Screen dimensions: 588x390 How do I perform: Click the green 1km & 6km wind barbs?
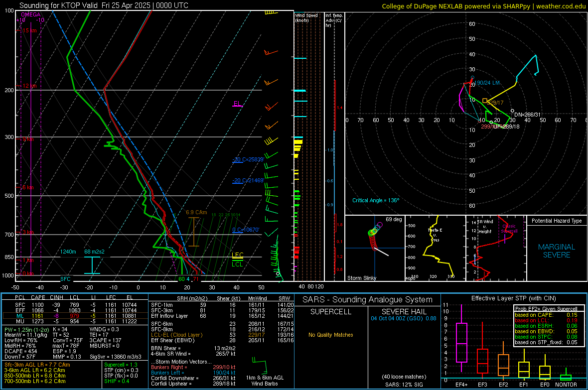pos(259,365)
